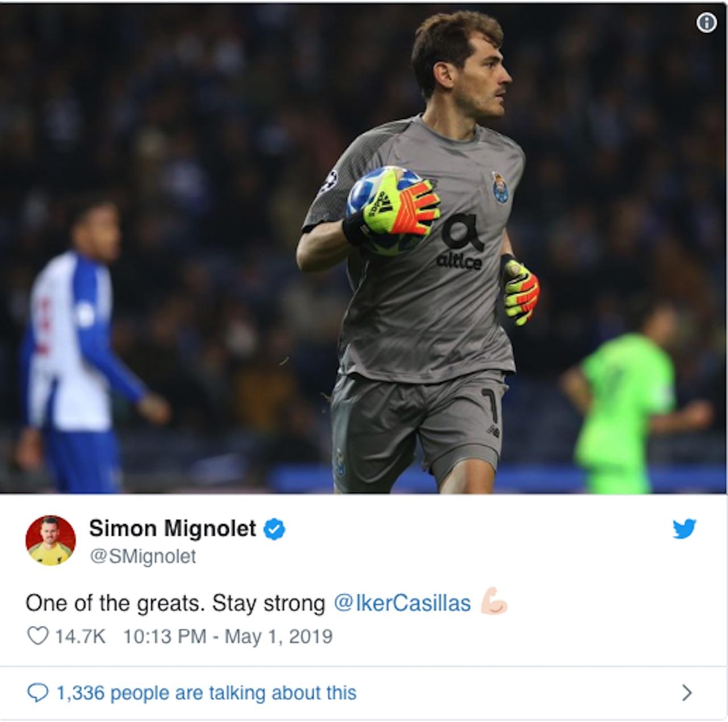This screenshot has width=728, height=722.
Task: Click the verified badge beside Simon Mignolet
Action: (x=275, y=529)
